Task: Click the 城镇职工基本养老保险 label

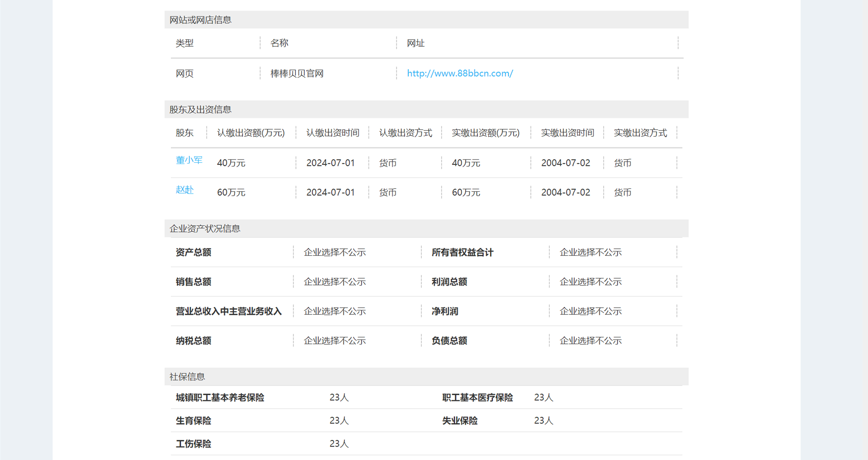Action: coord(220,398)
